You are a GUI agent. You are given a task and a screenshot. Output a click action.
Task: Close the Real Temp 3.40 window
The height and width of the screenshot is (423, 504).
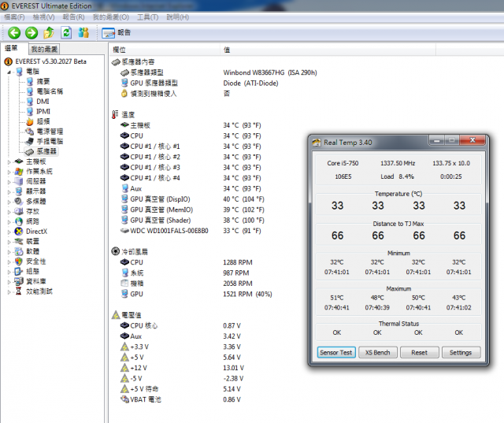click(472, 140)
